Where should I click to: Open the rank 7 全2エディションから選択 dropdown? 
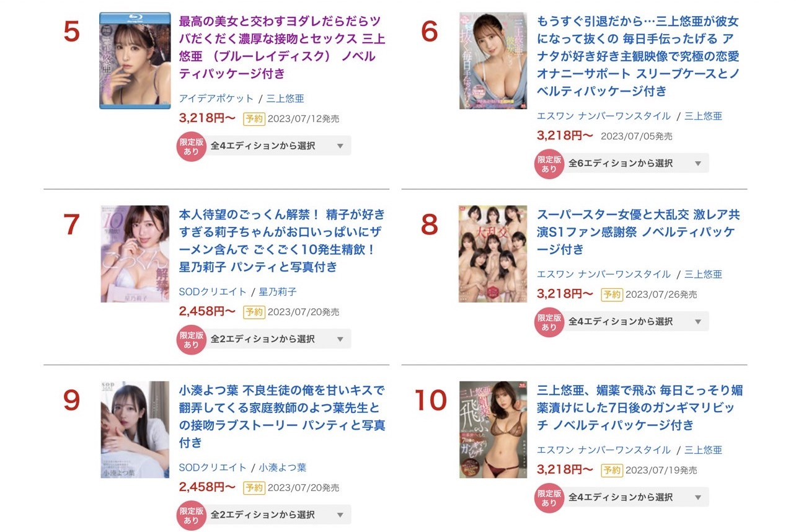[277, 339]
